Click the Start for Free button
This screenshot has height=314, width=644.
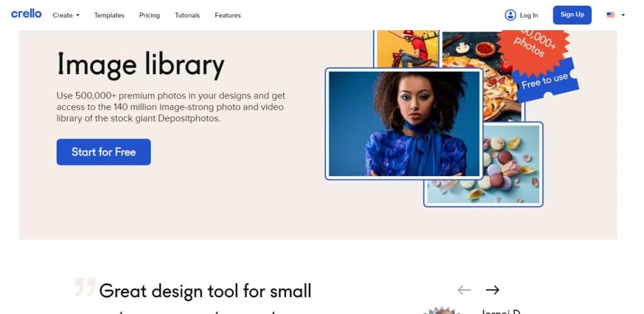point(104,152)
